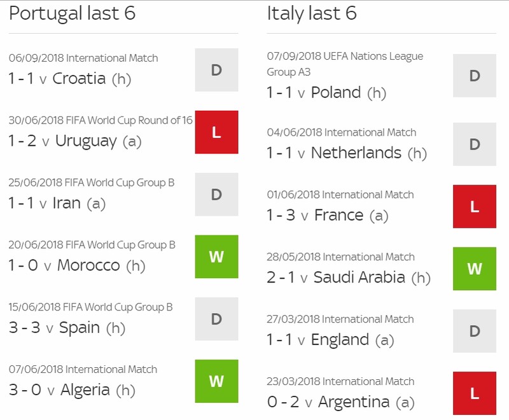Screen dimensions: 509x420
Task: Click the red loss badge for Argentina match
Action: point(475,393)
